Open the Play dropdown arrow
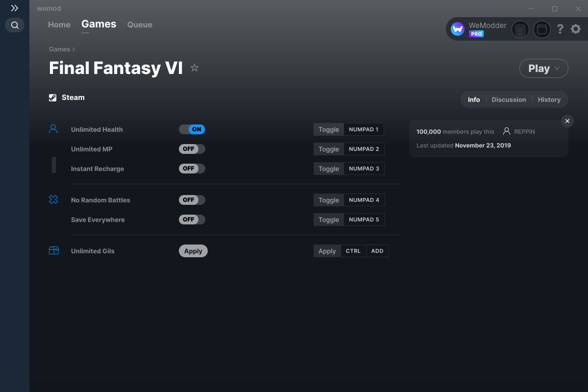 tap(557, 69)
